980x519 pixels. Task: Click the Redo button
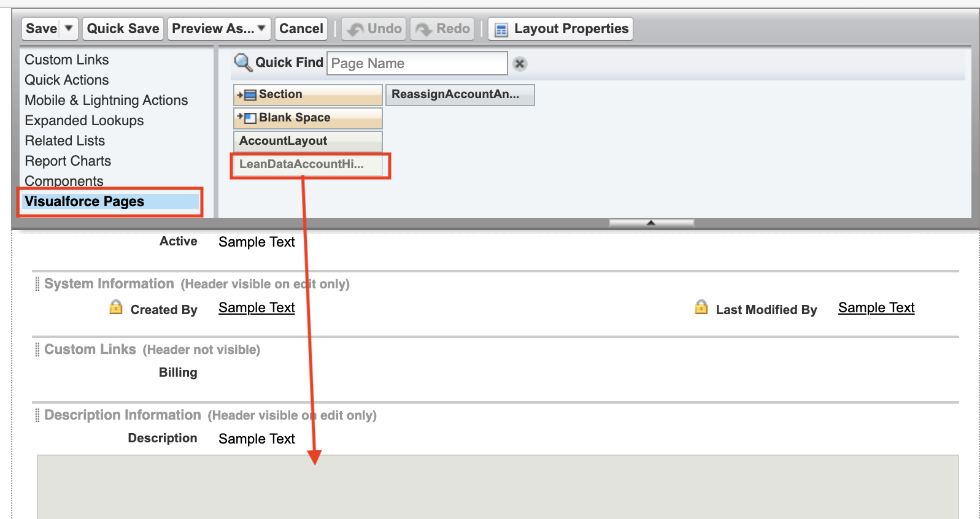point(442,29)
